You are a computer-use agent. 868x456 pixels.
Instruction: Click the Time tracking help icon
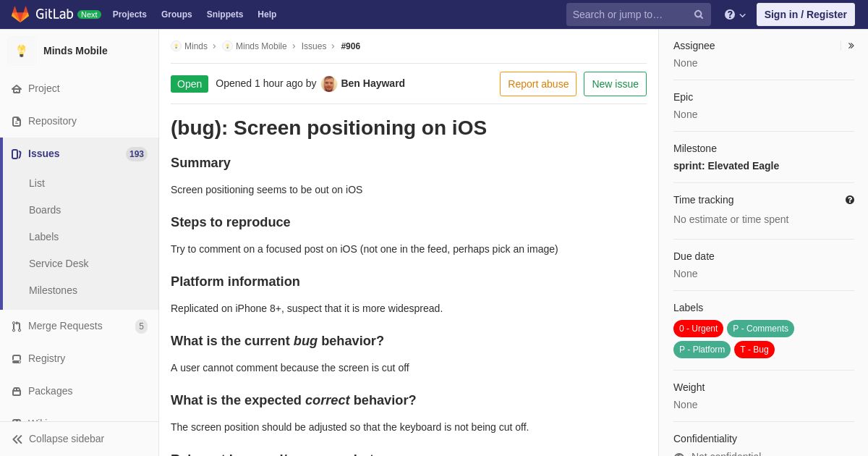(x=850, y=200)
